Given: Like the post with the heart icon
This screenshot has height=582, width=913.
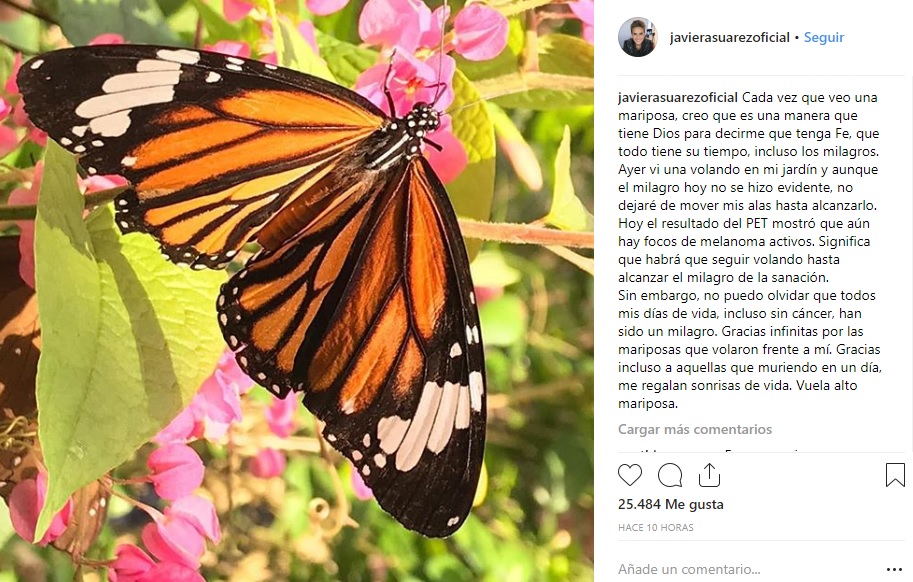Looking at the screenshot, I should coord(630,475).
